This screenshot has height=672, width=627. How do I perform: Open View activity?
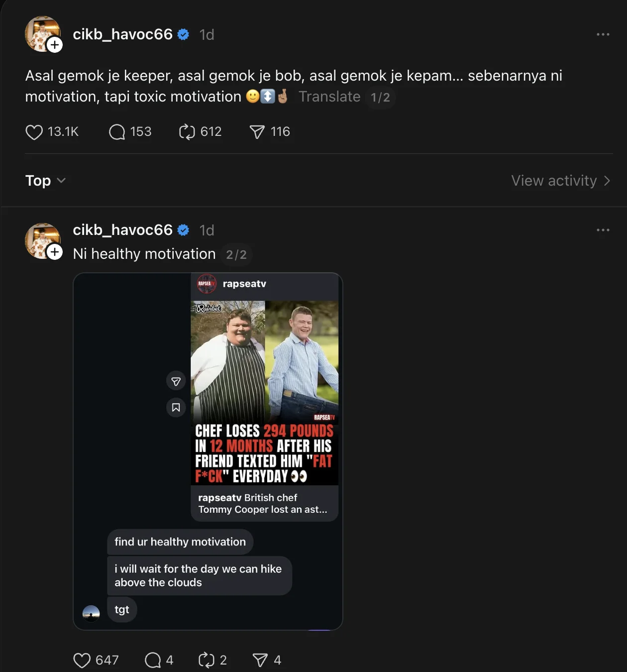[x=560, y=181]
